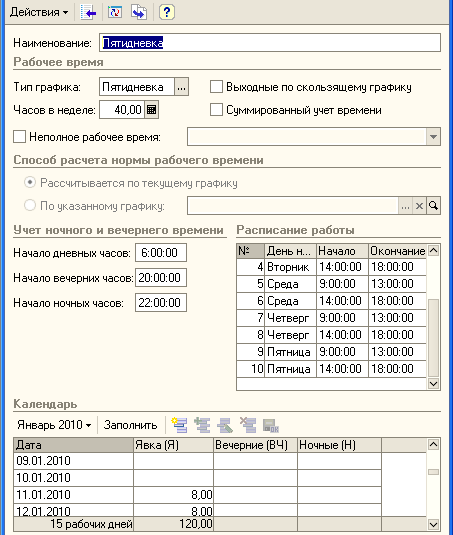The width and height of the screenshot is (453, 535).
Task: Click magnifier icon in По указанному графику field
Action: point(433,206)
